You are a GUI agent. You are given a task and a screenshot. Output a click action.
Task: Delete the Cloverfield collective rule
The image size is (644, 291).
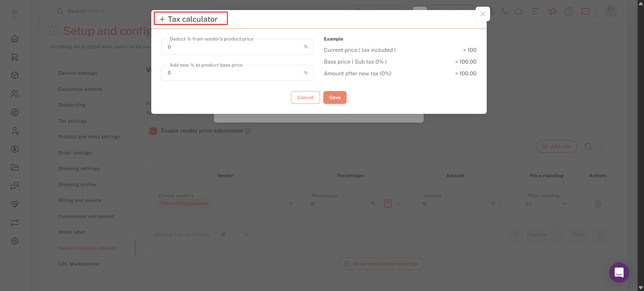598,204
